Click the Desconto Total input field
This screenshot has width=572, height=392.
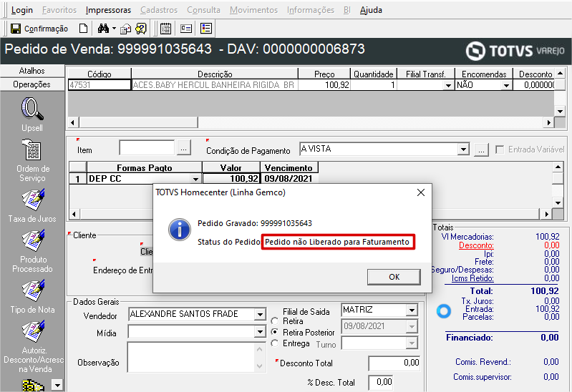(x=394, y=363)
